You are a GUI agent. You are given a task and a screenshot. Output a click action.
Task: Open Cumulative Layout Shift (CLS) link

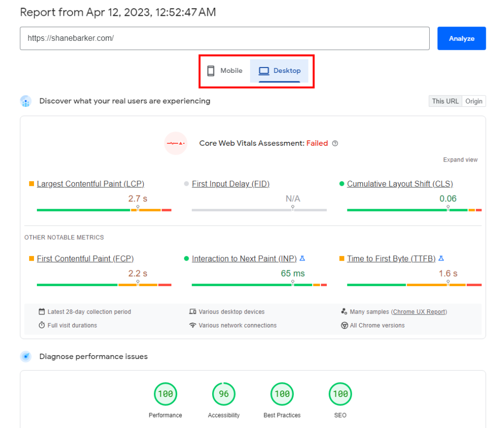[x=400, y=184]
